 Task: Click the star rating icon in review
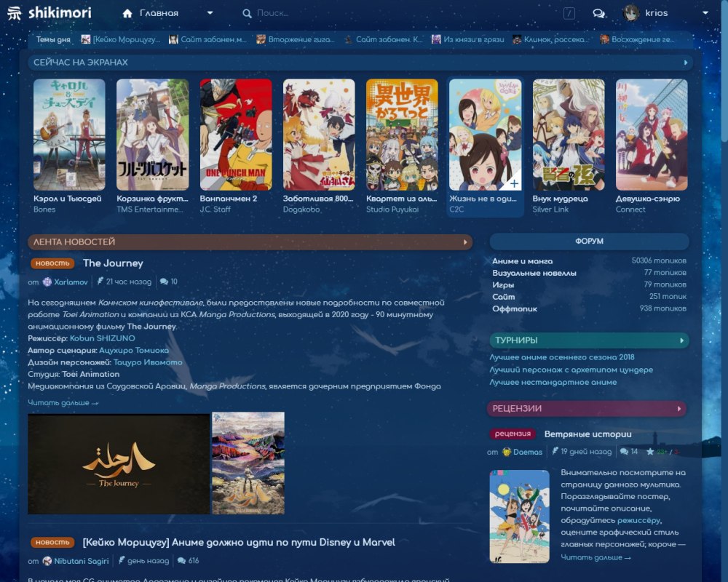pos(650,452)
